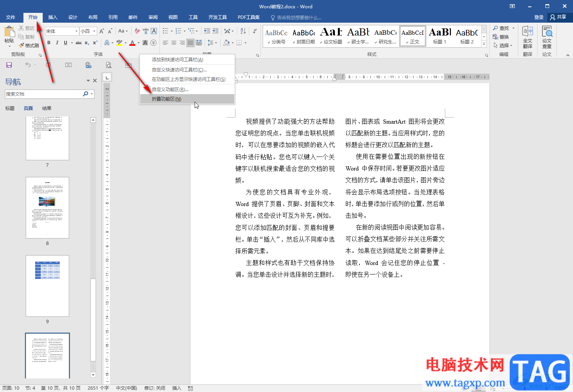Click the print preview icon in quick toolbar
The height and width of the screenshot is (392, 573).
coord(108,65)
